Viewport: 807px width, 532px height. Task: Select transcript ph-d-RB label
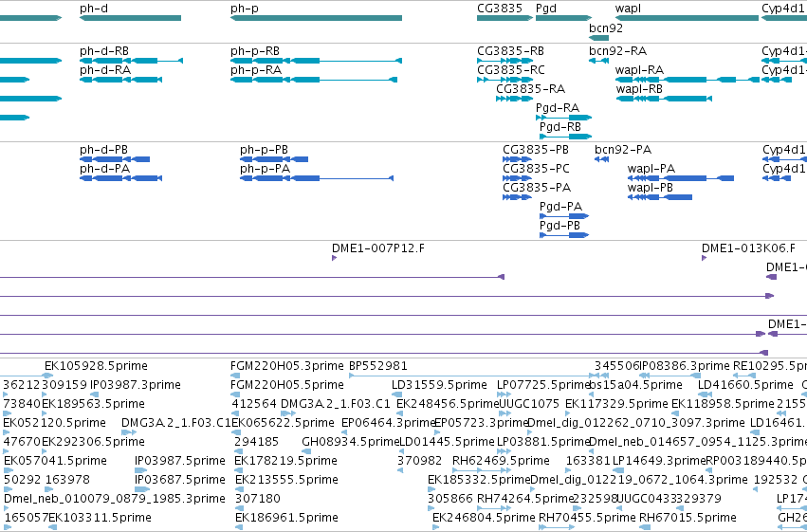[x=104, y=51]
